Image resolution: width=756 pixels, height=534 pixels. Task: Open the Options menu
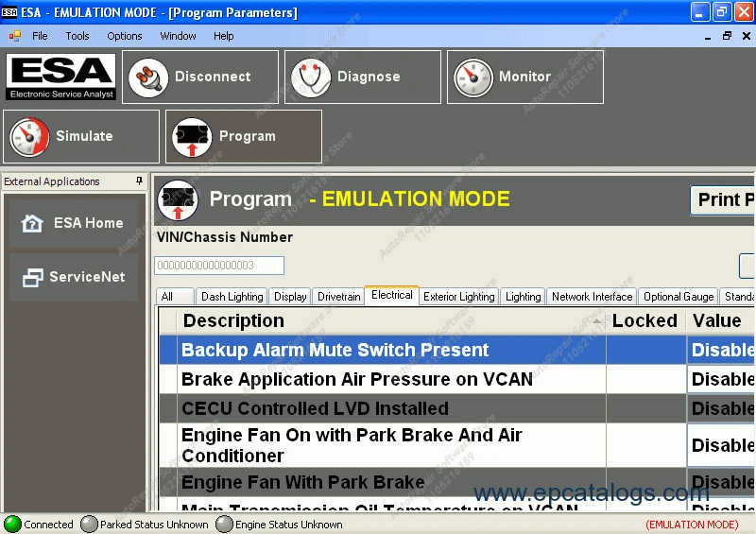125,36
